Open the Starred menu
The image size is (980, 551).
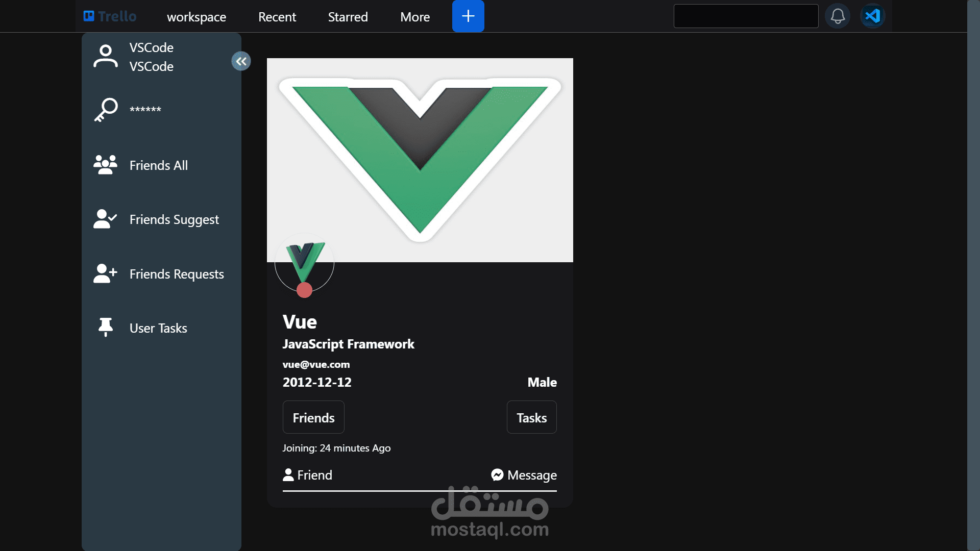pos(348,17)
